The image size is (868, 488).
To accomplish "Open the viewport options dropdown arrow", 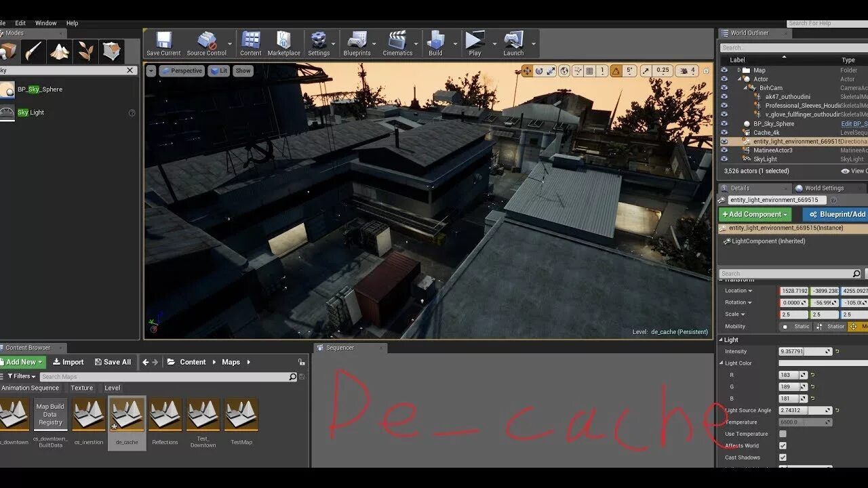I will point(151,70).
